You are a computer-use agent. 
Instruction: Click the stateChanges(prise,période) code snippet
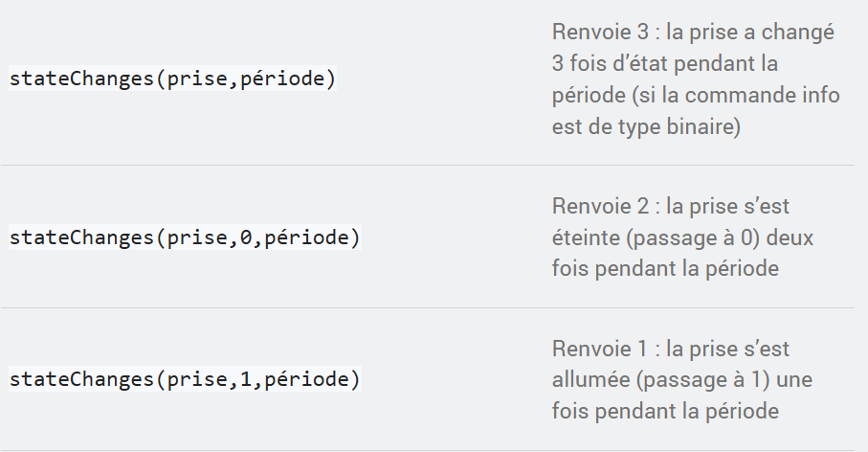tap(172, 79)
